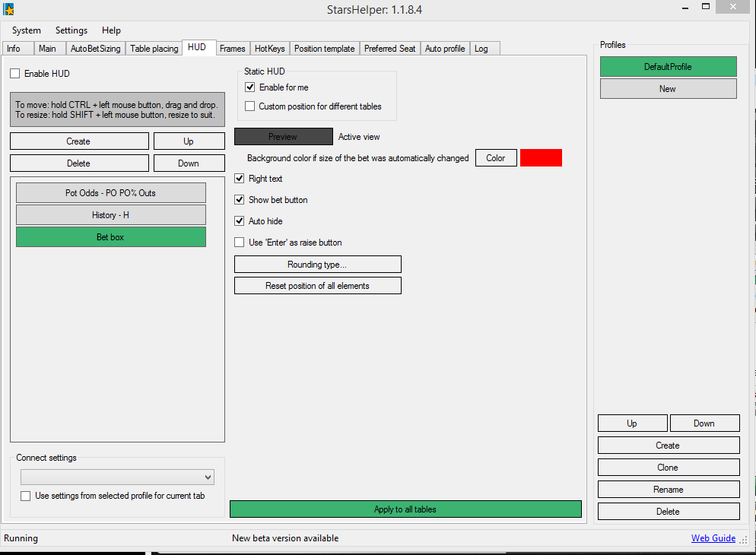Toggle the Show bet button checkbox
This screenshot has width=756, height=555.
click(x=239, y=199)
